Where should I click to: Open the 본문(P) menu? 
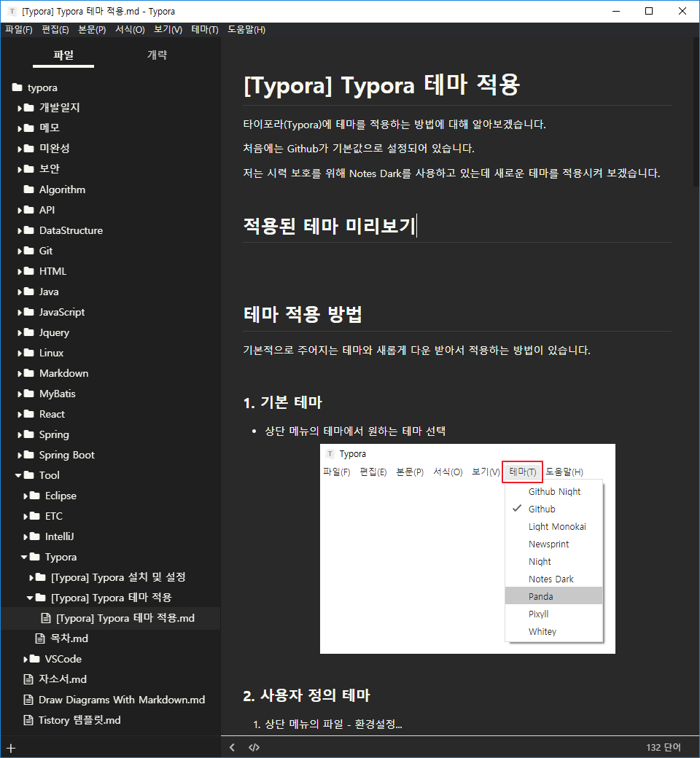tap(92, 29)
